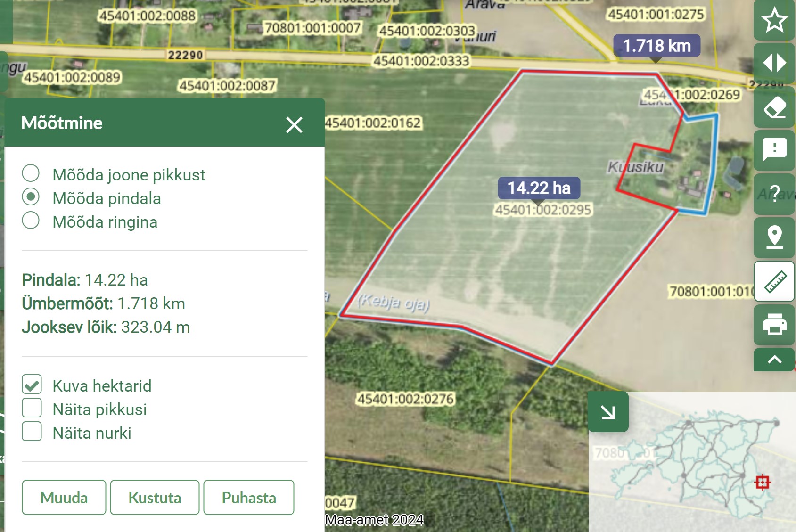This screenshot has width=796, height=532.
Task: Click the 14.22 ha area label
Action: [x=539, y=188]
